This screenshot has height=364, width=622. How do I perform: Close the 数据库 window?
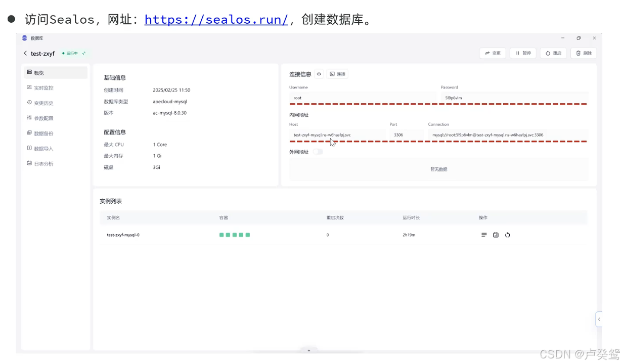point(594,38)
